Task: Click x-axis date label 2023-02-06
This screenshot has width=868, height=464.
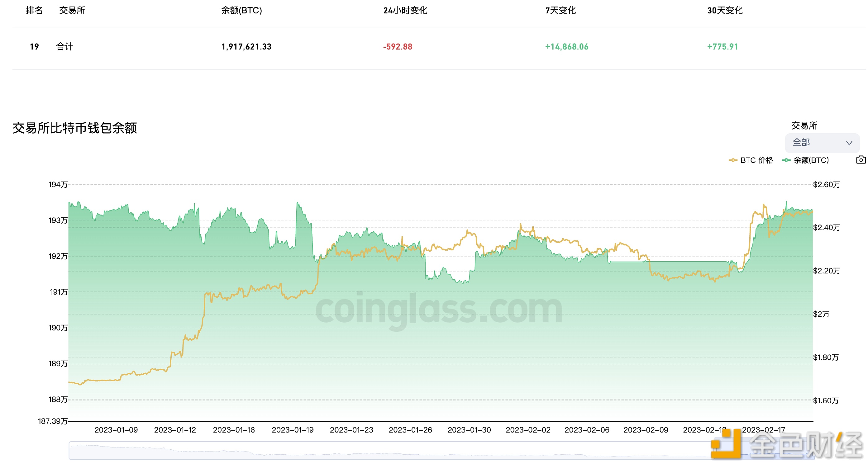Action: point(587,430)
